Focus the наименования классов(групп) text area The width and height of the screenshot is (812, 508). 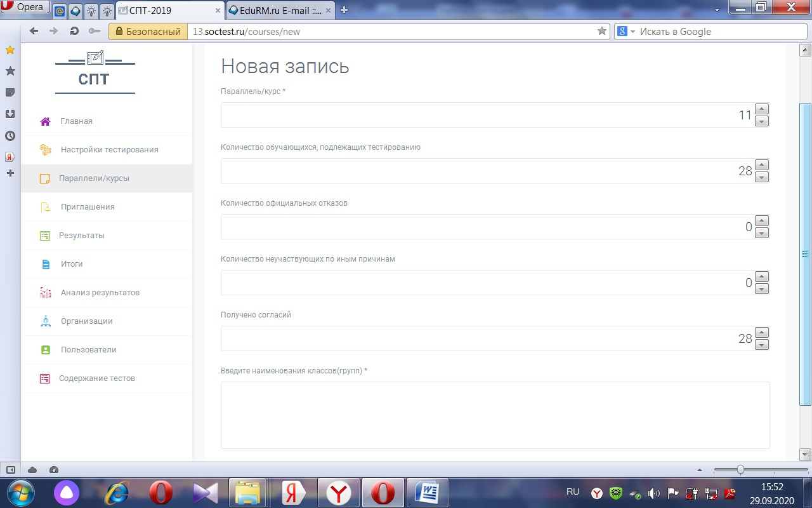pyautogui.click(x=495, y=415)
